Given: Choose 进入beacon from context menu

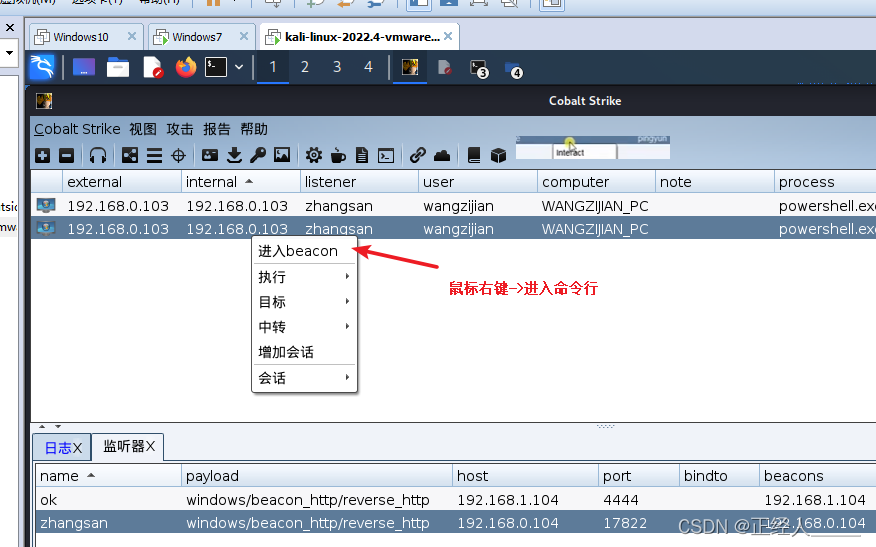Looking at the screenshot, I should [304, 251].
